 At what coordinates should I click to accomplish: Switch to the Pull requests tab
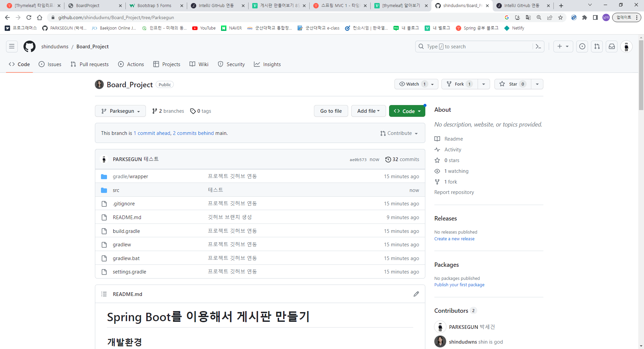tap(90, 64)
